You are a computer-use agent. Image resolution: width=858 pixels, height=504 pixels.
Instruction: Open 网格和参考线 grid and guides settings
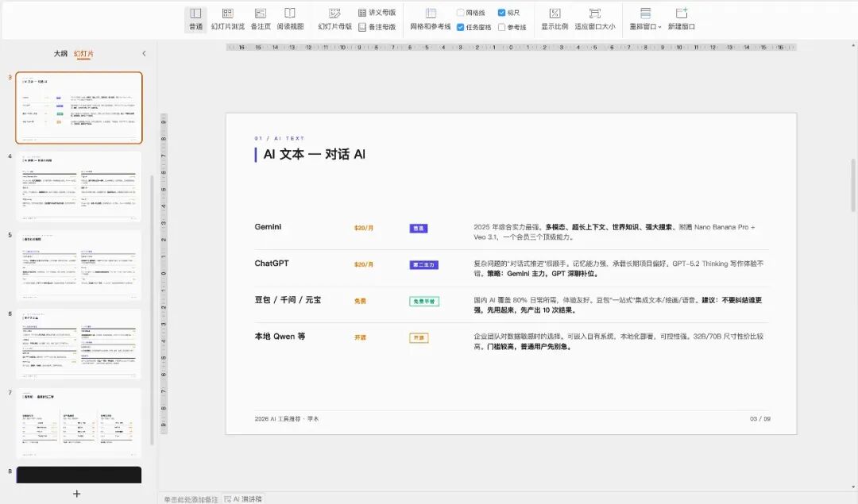pyautogui.click(x=431, y=19)
